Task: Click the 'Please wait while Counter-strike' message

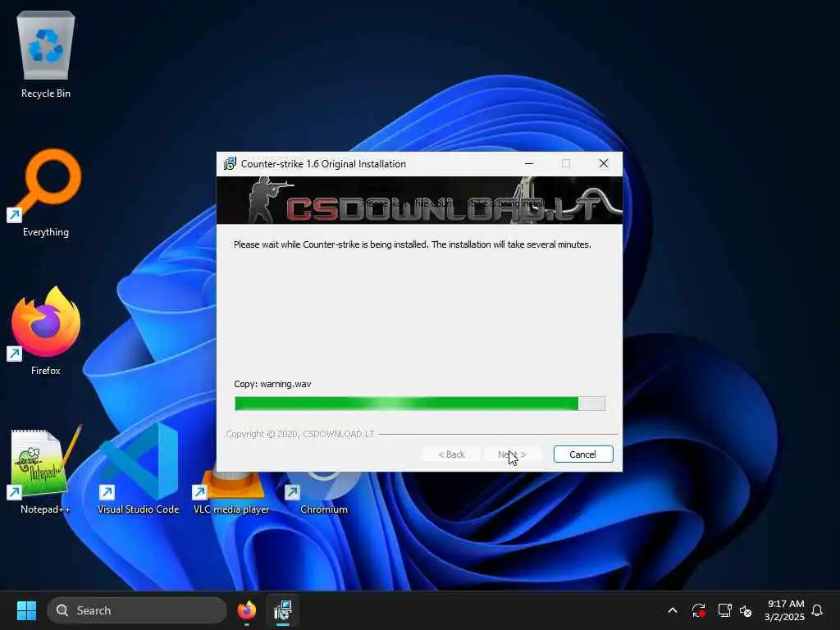Action: (x=412, y=244)
